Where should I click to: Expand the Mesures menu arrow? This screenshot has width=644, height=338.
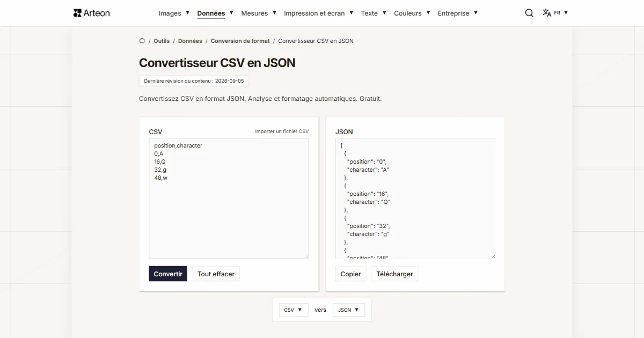[274, 13]
